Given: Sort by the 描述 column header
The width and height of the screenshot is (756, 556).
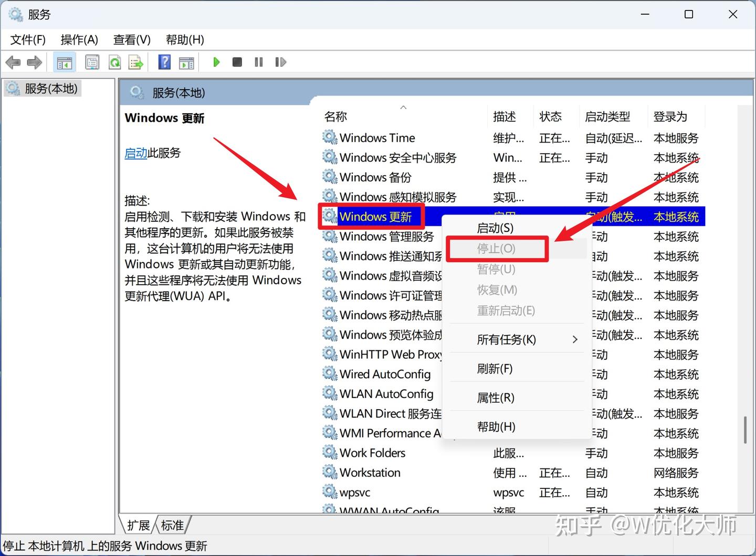Looking at the screenshot, I should [x=511, y=116].
